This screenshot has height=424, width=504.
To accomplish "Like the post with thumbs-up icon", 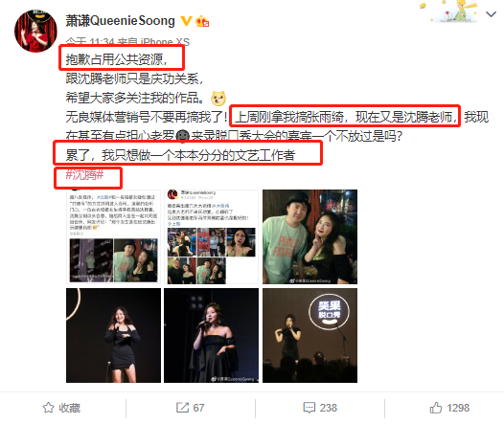I will point(436,408).
